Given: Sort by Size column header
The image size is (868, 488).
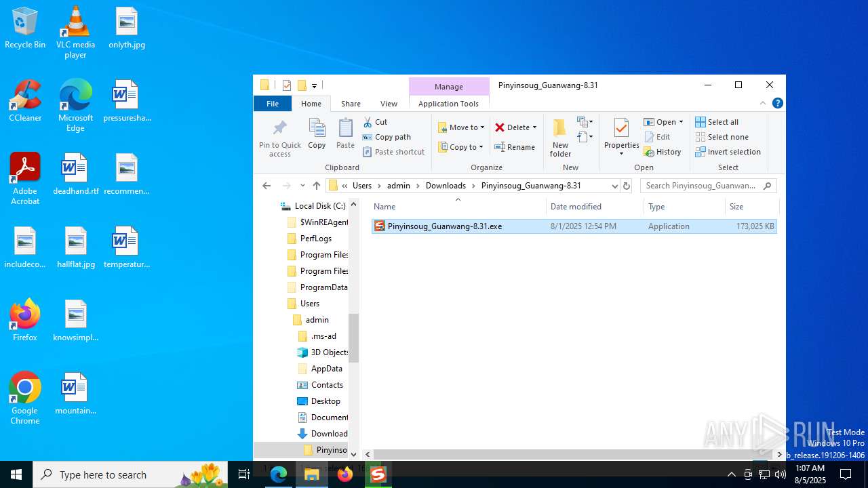Looking at the screenshot, I should click(751, 207).
